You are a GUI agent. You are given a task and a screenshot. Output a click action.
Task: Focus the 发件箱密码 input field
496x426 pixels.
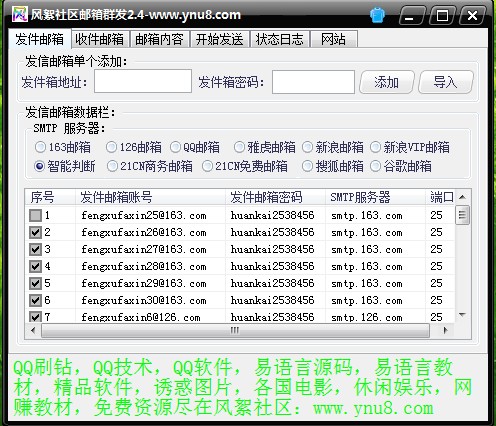pos(313,82)
